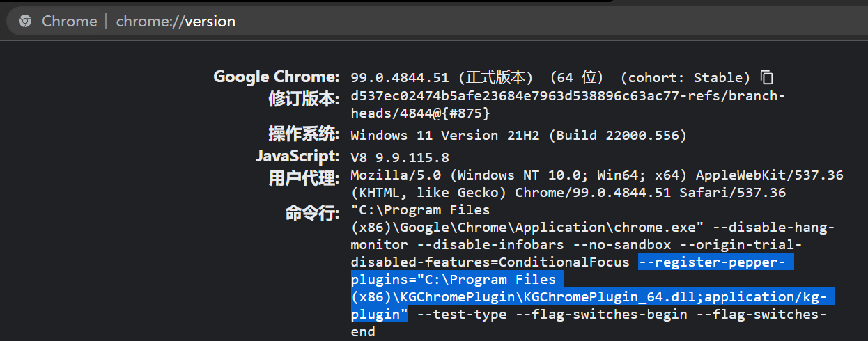Click the "JavaScript:" label
This screenshot has height=341, width=868.
click(x=298, y=156)
